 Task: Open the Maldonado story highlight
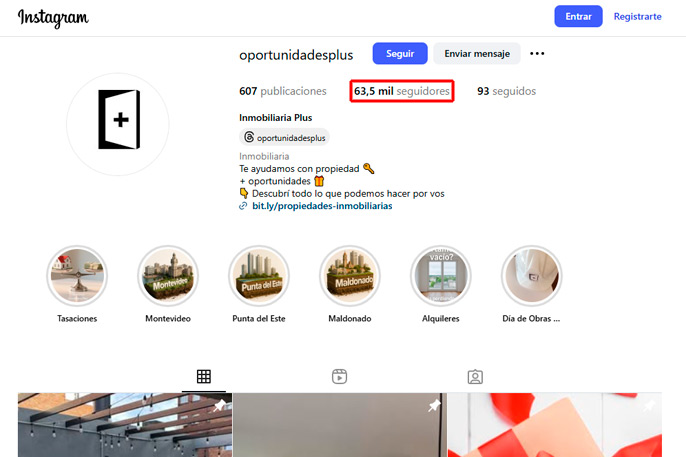pos(350,276)
